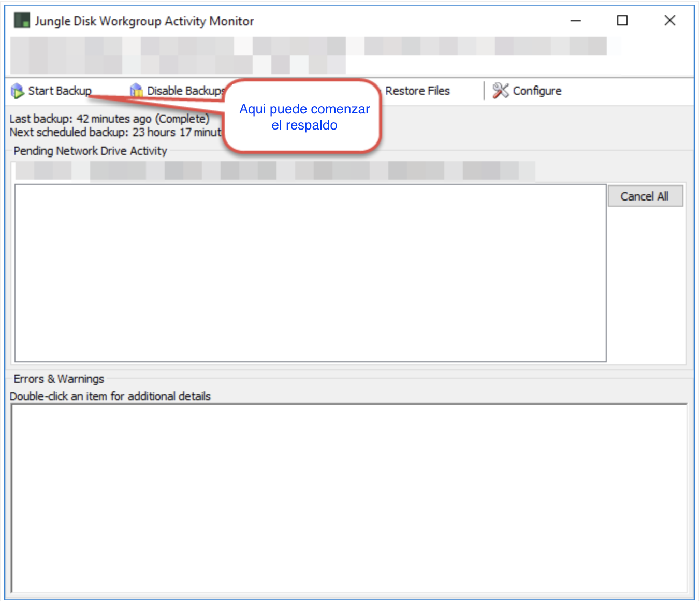Click the blue callout text about starting the backup
The height and width of the screenshot is (601, 700).
[304, 117]
